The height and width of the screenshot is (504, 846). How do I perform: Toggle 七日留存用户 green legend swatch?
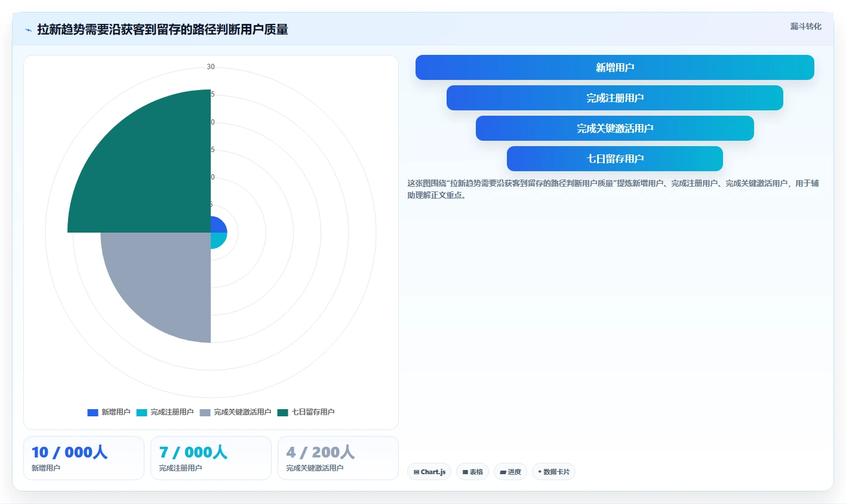(282, 413)
